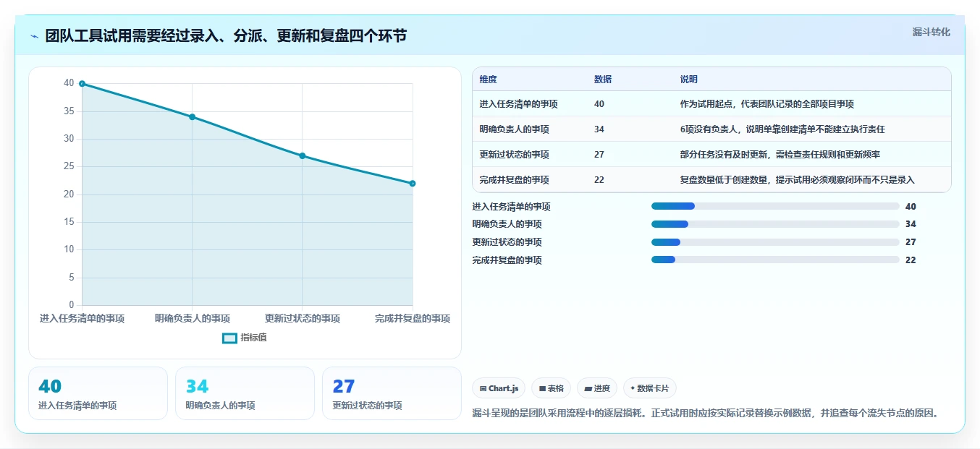Click the chart data point at value 22
Viewport: 980px width, 449px height.
point(413,184)
